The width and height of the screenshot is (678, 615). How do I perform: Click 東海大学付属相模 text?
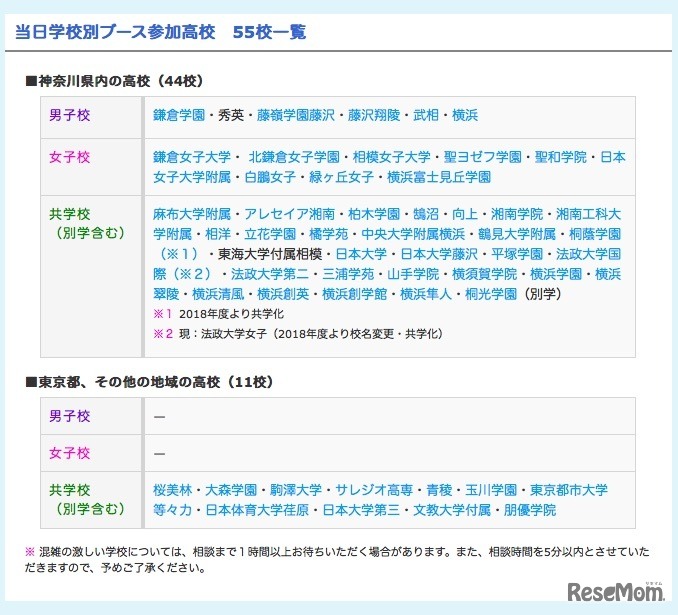click(270, 254)
